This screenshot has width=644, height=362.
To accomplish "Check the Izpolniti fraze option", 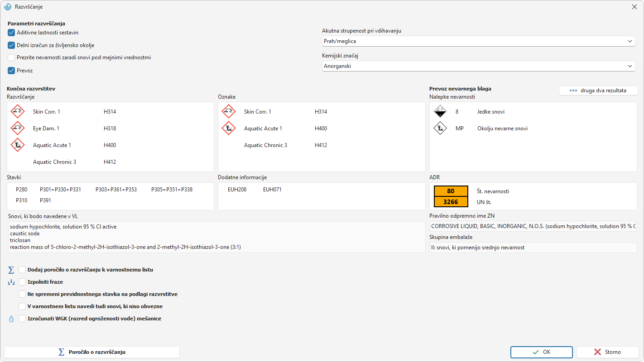I will (22, 282).
